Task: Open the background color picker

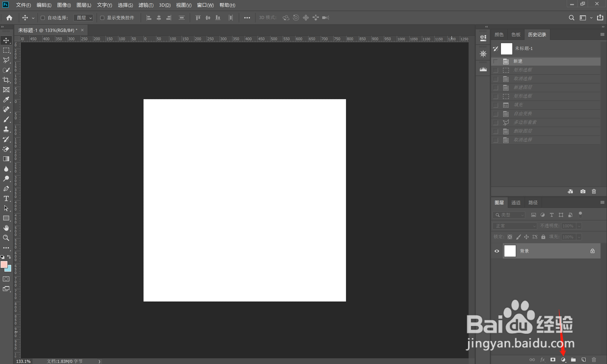Action: 9,269
